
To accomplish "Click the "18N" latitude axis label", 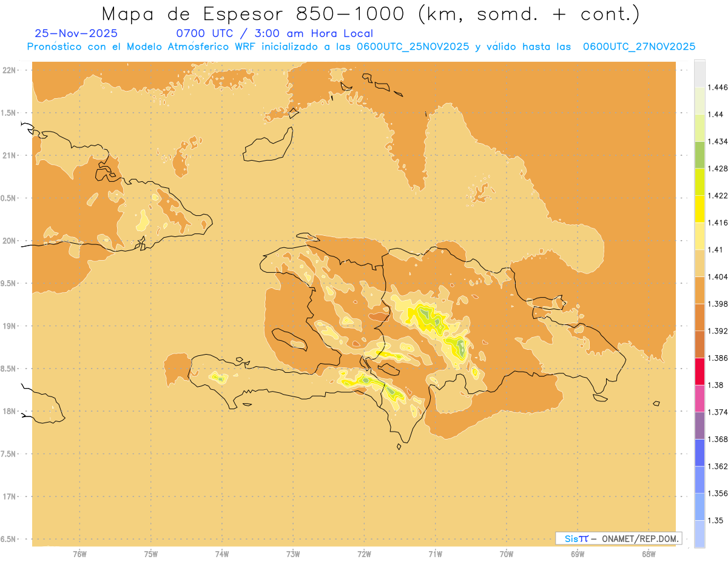I will click(x=9, y=411).
